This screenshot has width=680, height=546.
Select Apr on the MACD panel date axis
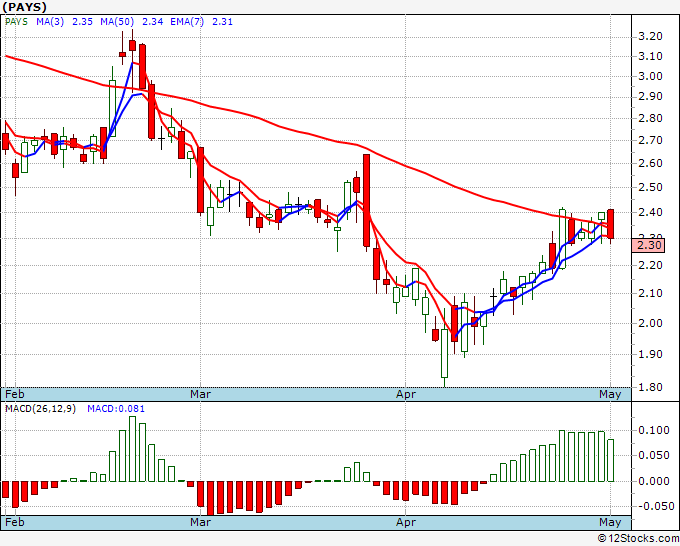point(406,522)
